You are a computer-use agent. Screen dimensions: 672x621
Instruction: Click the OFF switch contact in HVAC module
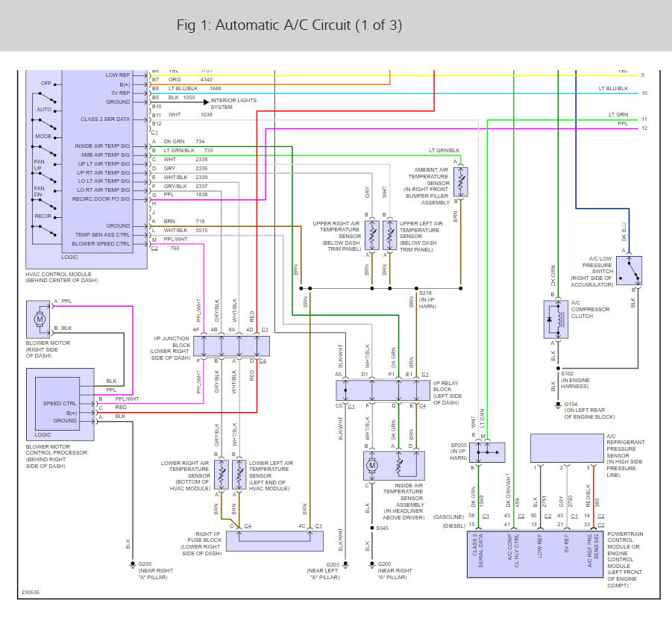pos(55,84)
